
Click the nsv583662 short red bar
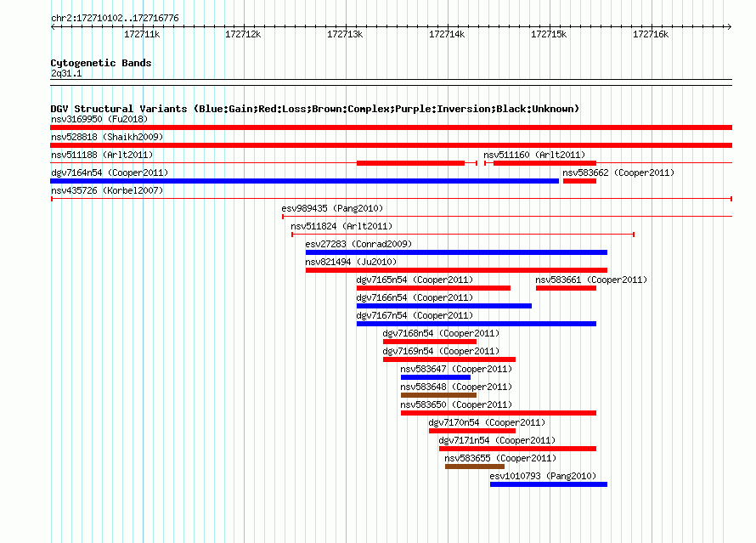[x=579, y=181]
